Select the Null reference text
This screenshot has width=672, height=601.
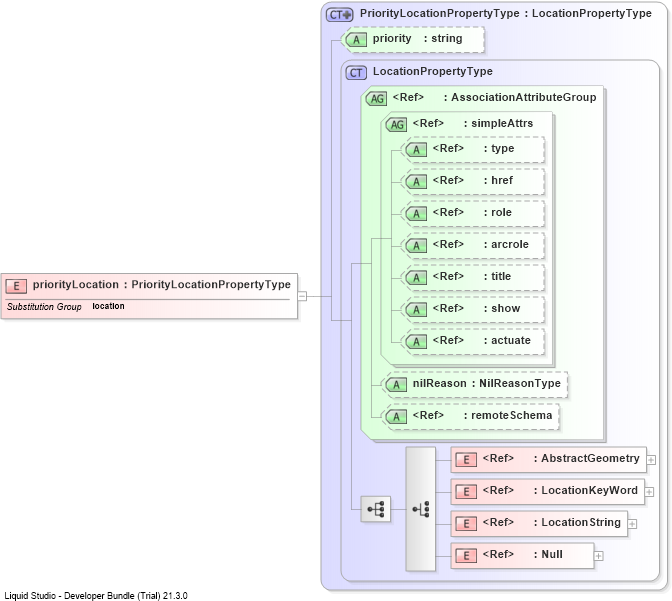pos(522,554)
